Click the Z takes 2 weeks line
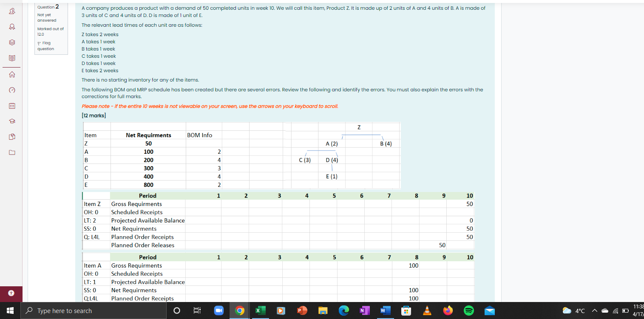 (100, 34)
